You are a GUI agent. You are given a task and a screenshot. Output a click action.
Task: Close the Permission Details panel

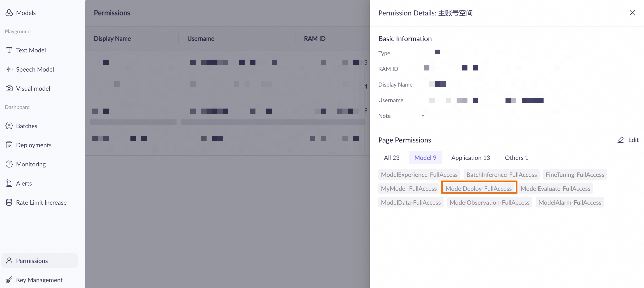click(632, 13)
